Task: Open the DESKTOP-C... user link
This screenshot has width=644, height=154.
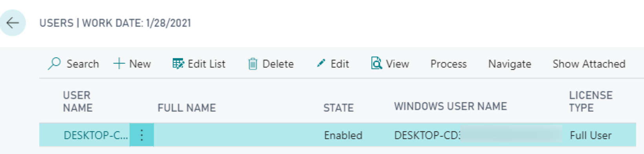Action: coord(96,135)
